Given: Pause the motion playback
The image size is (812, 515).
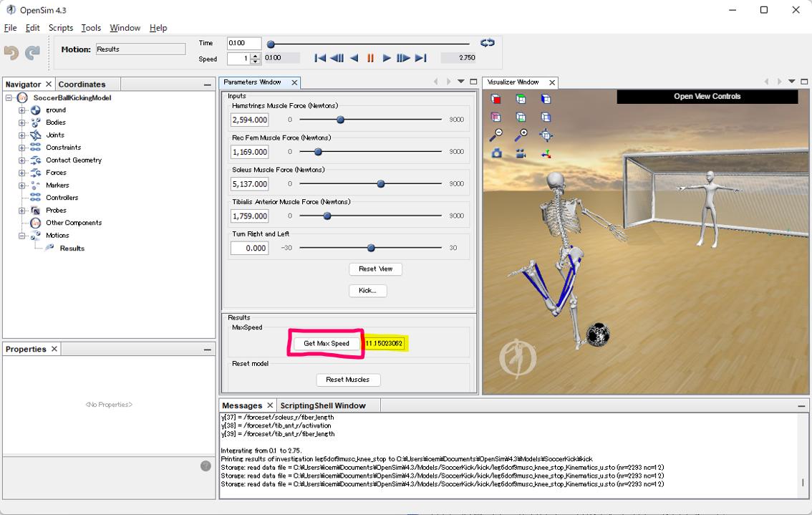Looking at the screenshot, I should pos(370,58).
